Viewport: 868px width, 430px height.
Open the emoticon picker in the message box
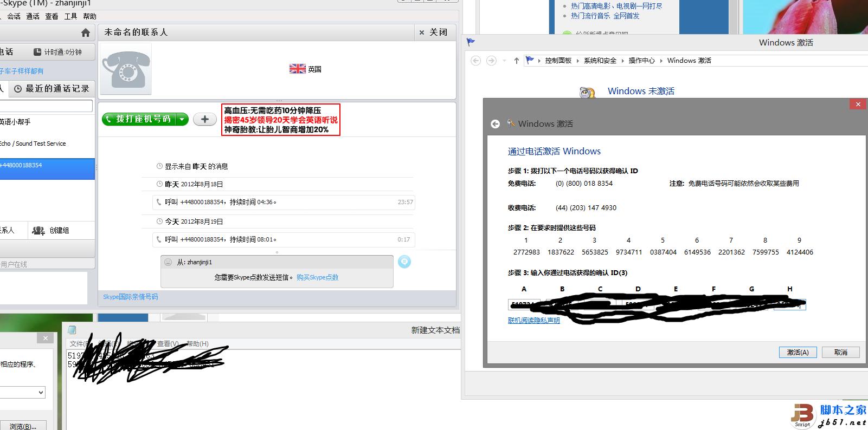pos(168,262)
